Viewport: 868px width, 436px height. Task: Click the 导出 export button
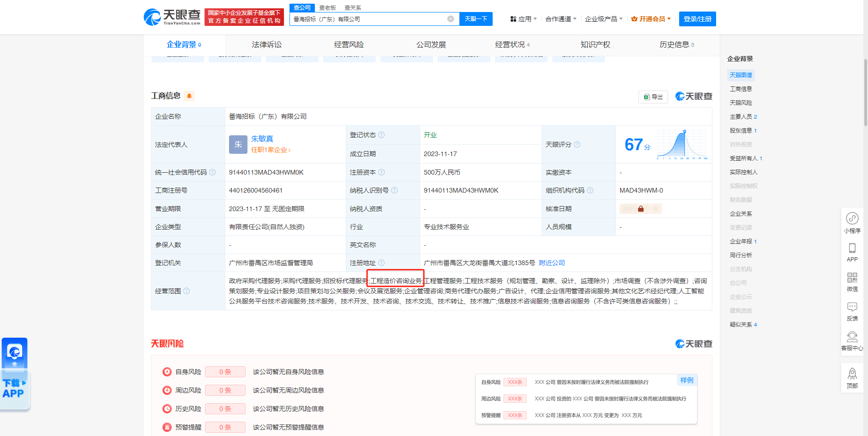coord(653,97)
